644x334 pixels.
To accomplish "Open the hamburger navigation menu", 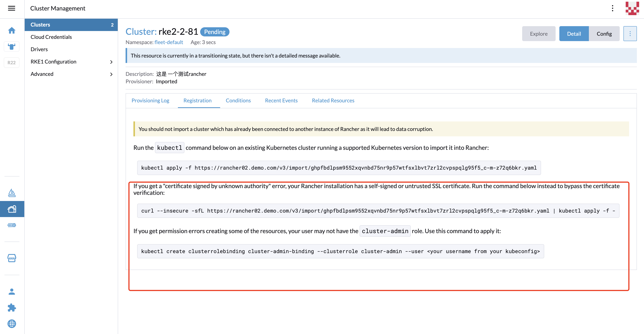I will click(x=12, y=8).
